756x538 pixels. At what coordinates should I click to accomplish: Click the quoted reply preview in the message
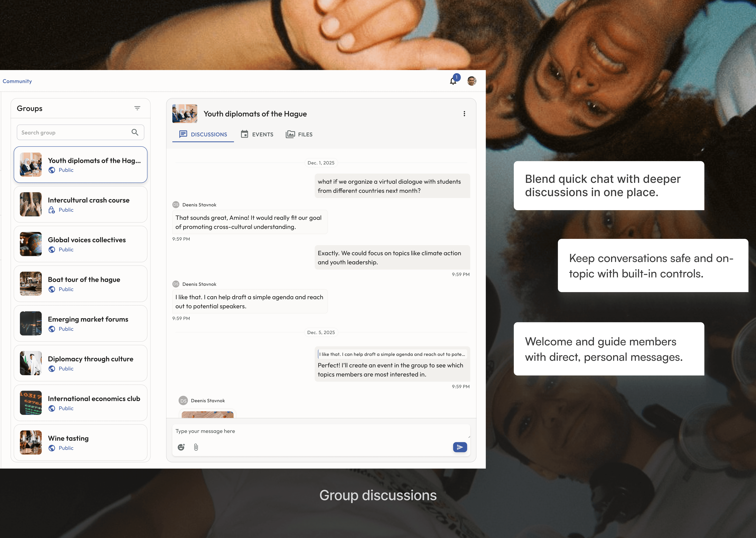click(392, 354)
